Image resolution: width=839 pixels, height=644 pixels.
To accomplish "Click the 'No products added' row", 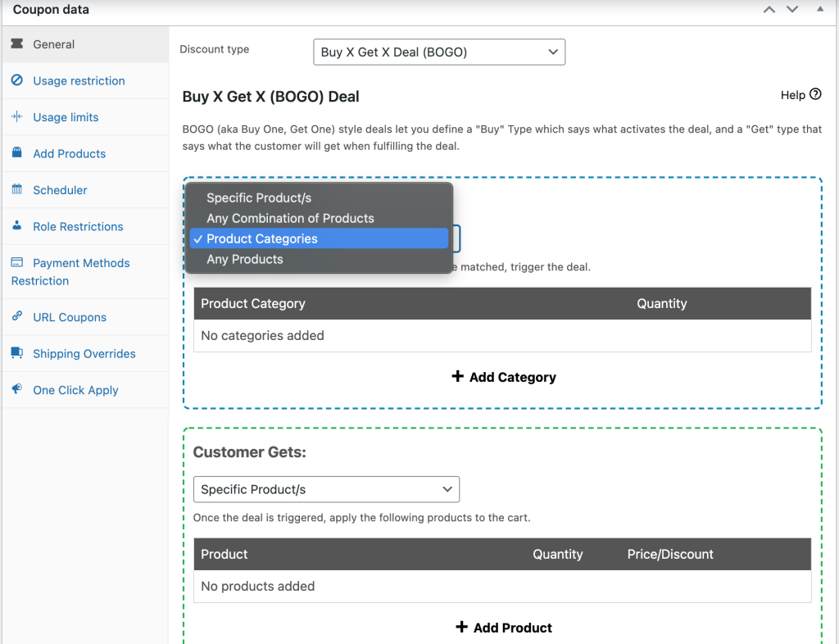I will click(502, 586).
